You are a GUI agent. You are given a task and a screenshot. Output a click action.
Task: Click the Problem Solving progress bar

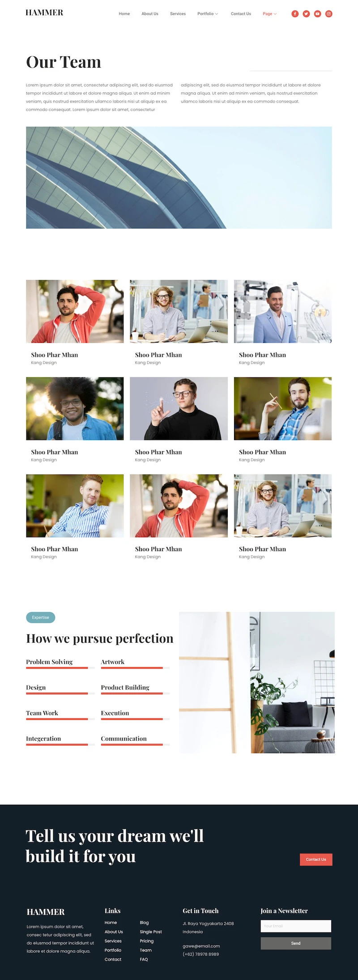coord(60,668)
